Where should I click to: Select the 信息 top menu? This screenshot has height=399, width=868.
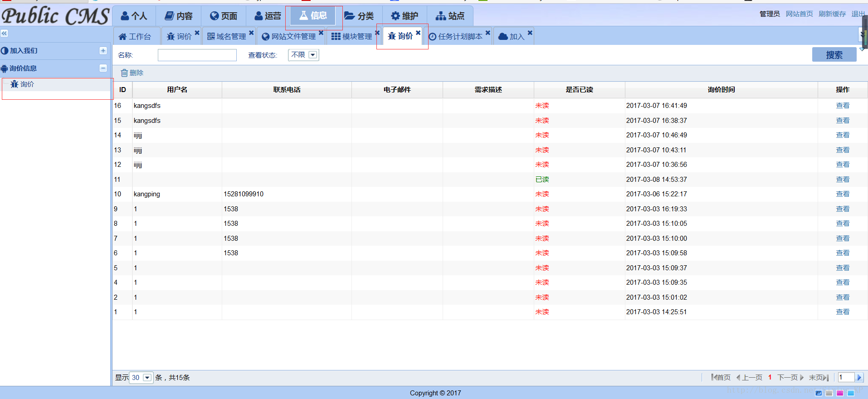pos(313,16)
